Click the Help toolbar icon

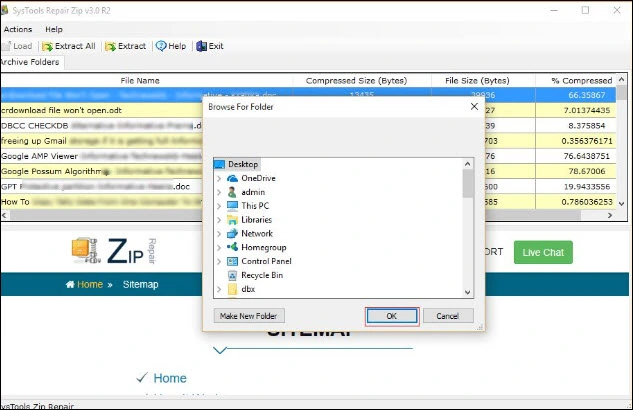pyautogui.click(x=161, y=46)
